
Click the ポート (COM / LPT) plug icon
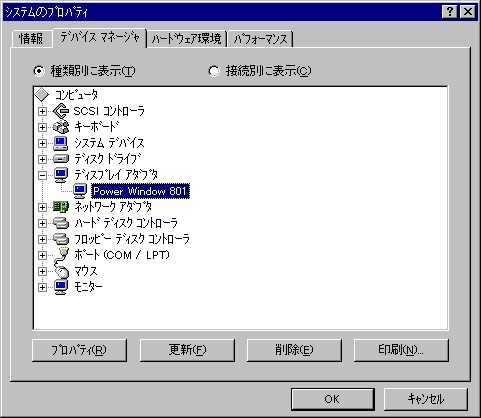(x=61, y=255)
